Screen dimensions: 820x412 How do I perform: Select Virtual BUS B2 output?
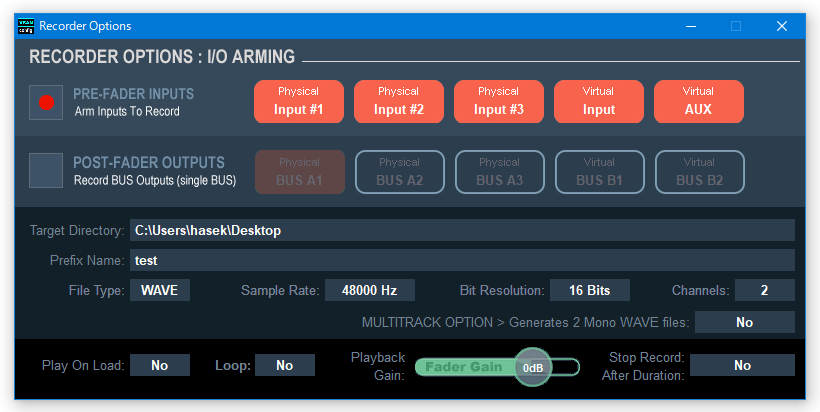point(700,172)
